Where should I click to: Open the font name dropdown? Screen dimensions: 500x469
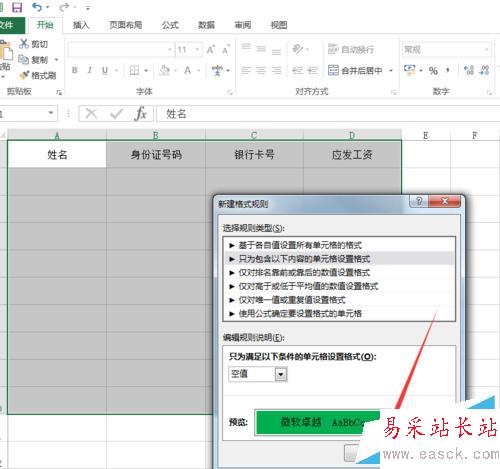pos(170,50)
